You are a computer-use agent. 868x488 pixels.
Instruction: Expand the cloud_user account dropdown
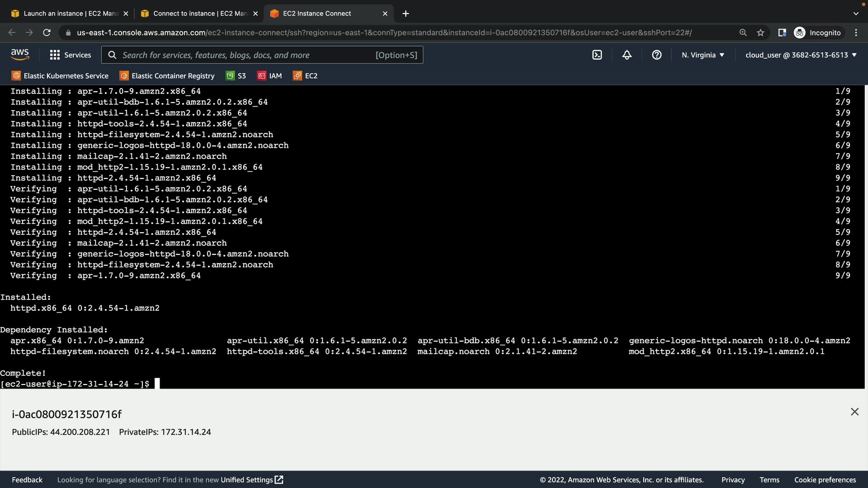pos(801,55)
